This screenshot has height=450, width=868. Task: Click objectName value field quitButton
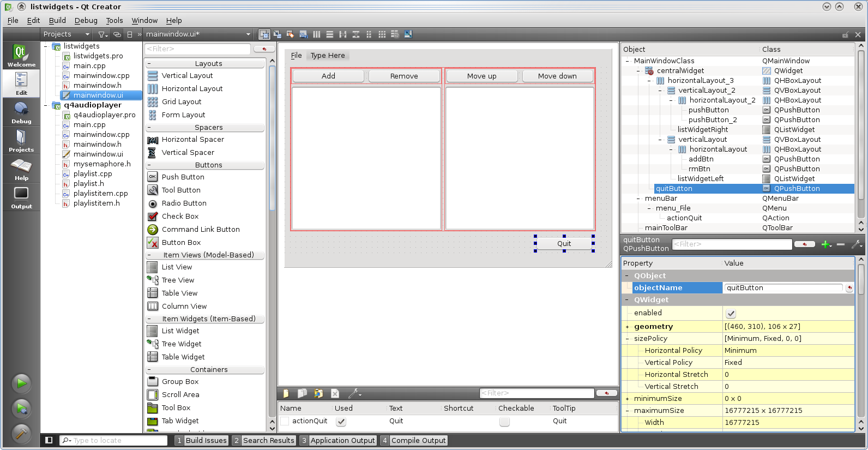783,288
